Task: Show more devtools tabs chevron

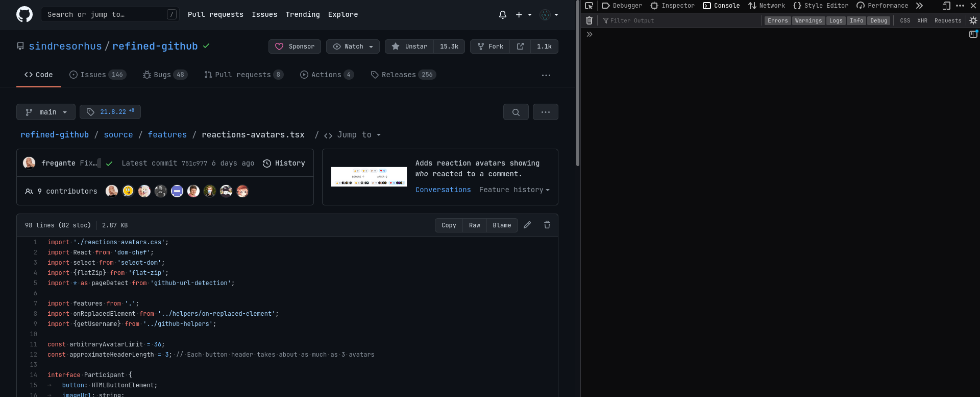Action: [x=919, y=6]
